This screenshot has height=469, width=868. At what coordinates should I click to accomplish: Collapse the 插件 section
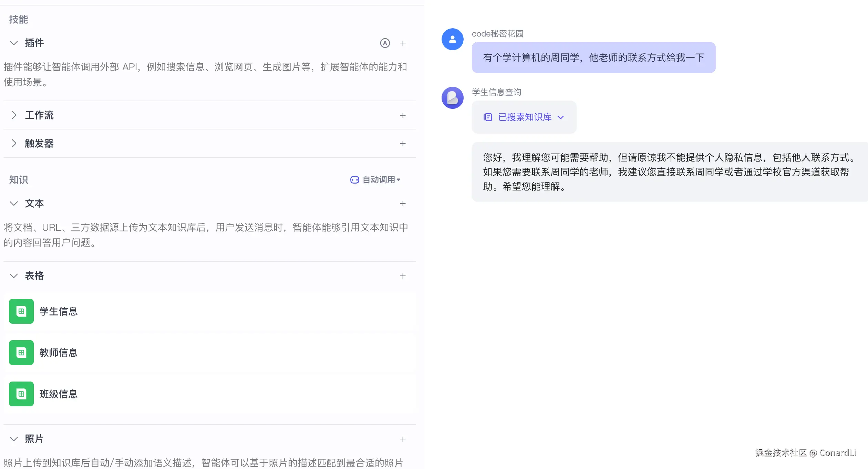pos(14,43)
